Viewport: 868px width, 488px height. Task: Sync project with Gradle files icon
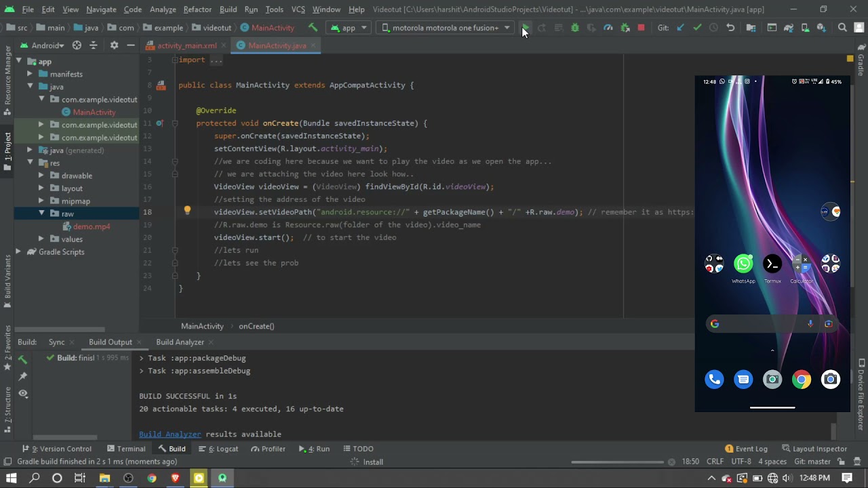789,28
